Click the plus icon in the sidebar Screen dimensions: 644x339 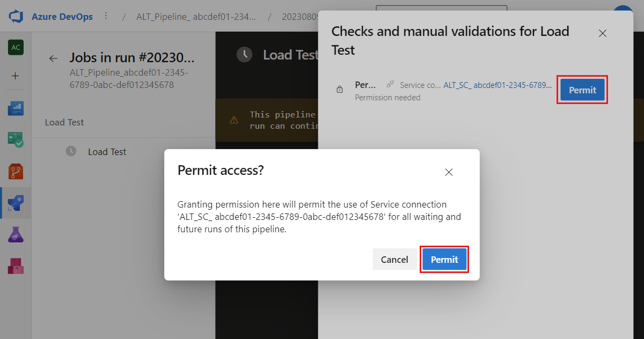[16, 76]
